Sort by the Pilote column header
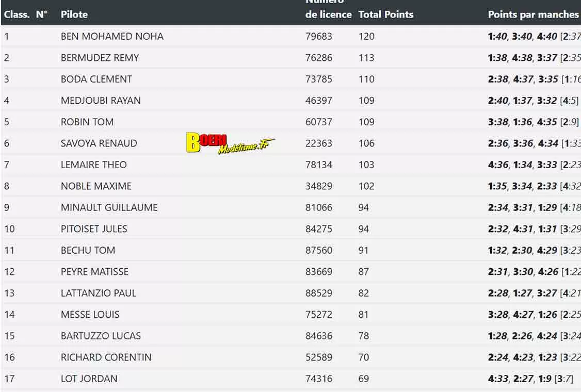The height and width of the screenshot is (392, 581). tap(74, 14)
